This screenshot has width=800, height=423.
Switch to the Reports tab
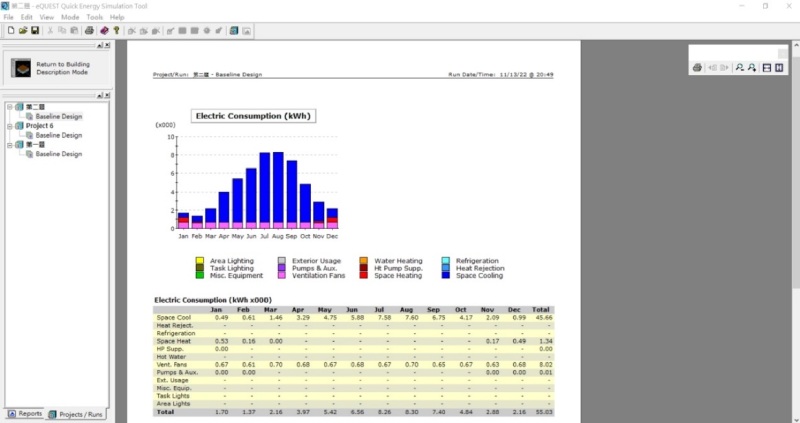pyautogui.click(x=25, y=413)
